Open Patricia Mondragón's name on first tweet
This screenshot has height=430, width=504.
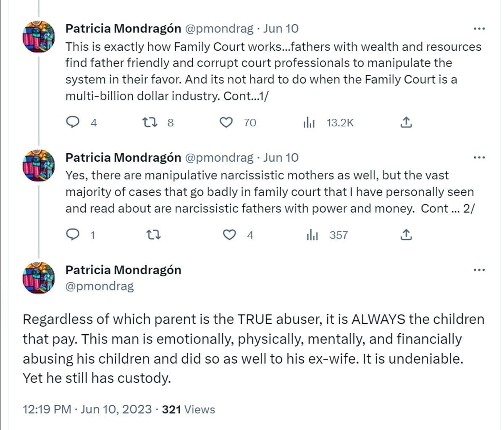coord(123,29)
